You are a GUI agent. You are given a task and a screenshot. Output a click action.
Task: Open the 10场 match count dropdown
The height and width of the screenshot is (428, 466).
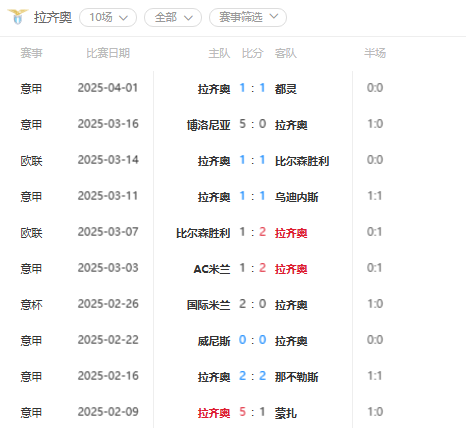[x=108, y=17]
